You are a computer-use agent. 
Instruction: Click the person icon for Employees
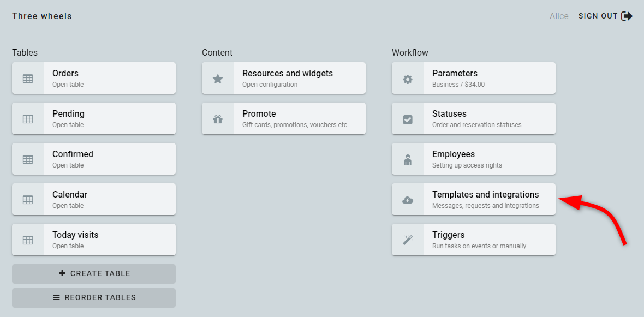pyautogui.click(x=408, y=159)
